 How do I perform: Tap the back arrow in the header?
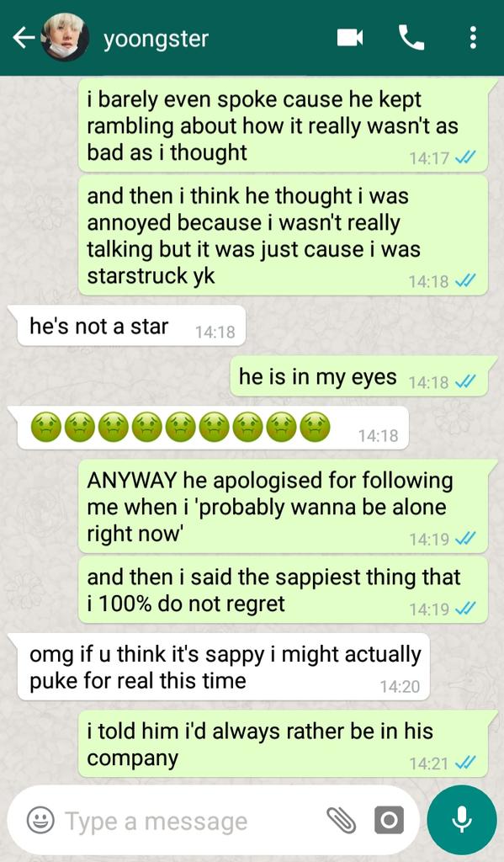point(23,38)
